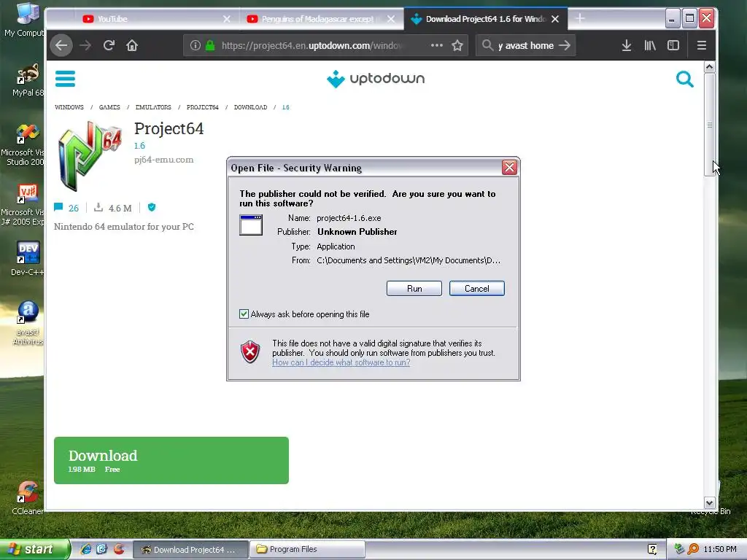Screen dimensions: 747x560
Task: Toggle the sidebar icon in browser toolbar
Action: [673, 45]
